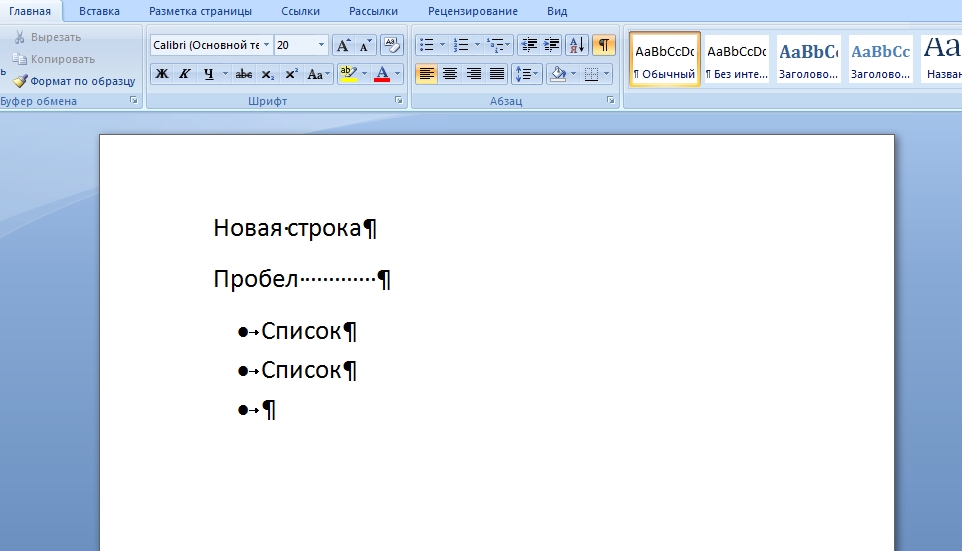Open the Multilevel List dropdown arrow
The image size is (962, 551).
(x=508, y=45)
